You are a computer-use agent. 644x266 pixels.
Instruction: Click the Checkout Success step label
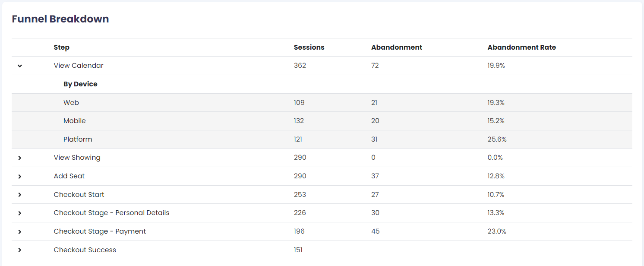click(85, 250)
